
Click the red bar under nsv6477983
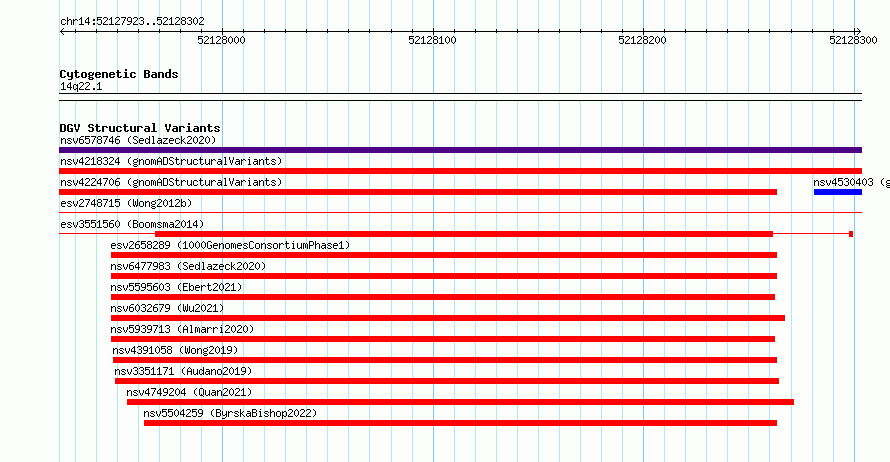point(444,276)
